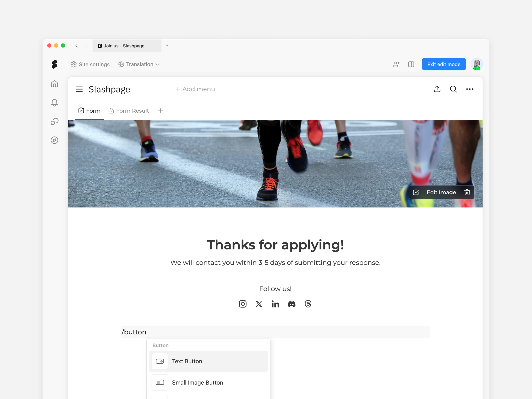Viewport: 532px width, 399px height.
Task: Toggle the split panel layout icon
Action: [411, 64]
